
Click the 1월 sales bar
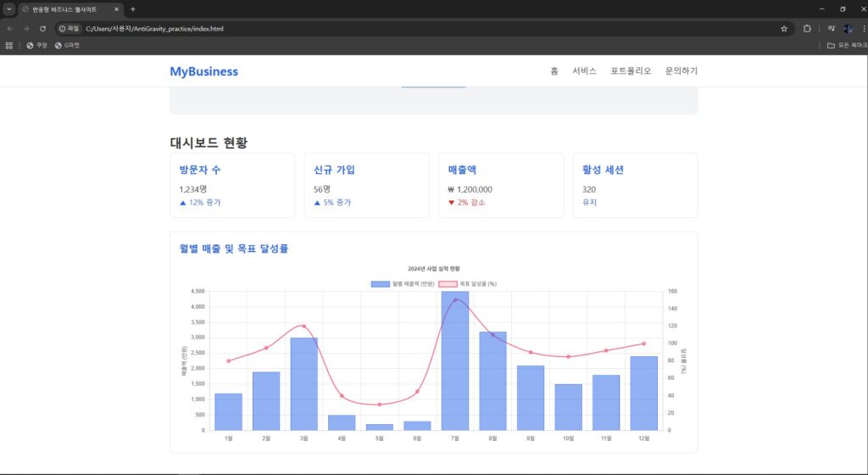click(229, 412)
